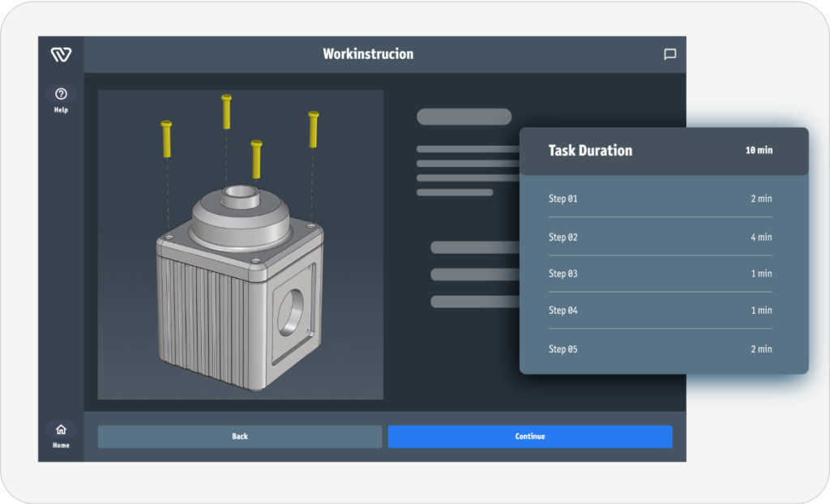The image size is (830, 504).
Task: Open the chat speech-bubble icon
Action: [x=670, y=54]
